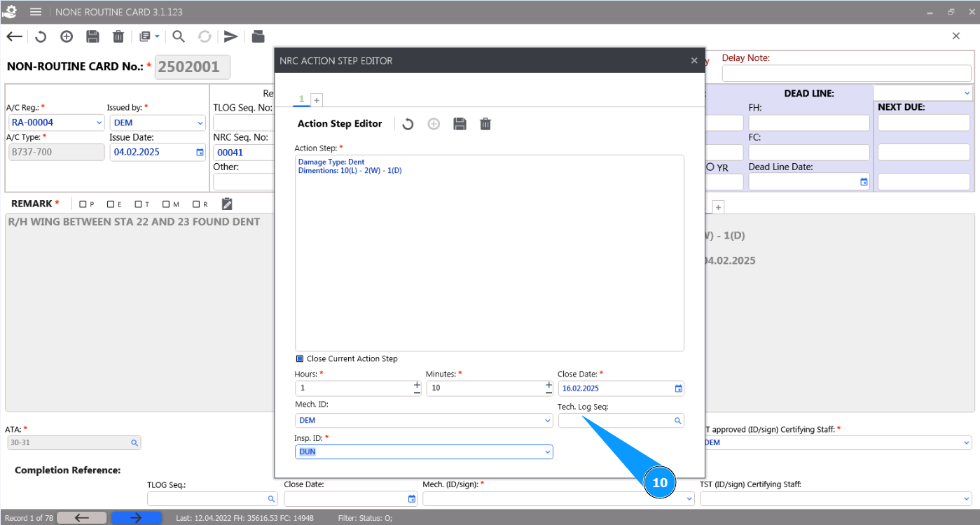
Task: Close the NRC Action Step Editor dialog
Action: [x=694, y=61]
